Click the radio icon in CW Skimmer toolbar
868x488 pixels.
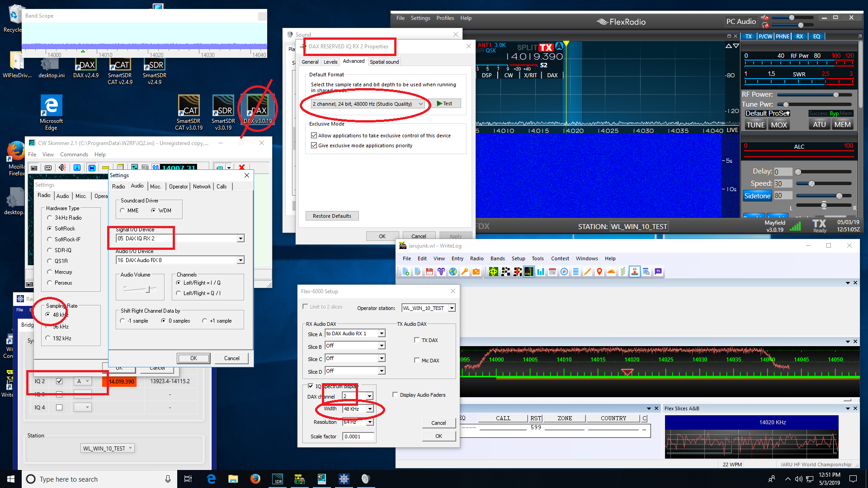[x=34, y=168]
